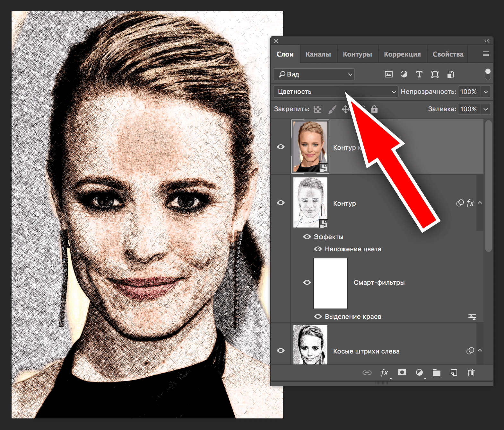Collapse the Контур layer effects list
The height and width of the screenshot is (430, 504).
[x=480, y=202]
